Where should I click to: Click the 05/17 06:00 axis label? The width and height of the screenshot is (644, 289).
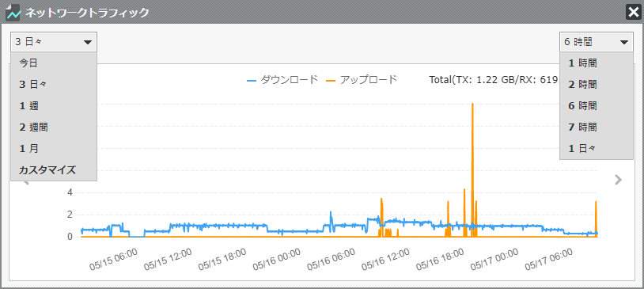pos(549,260)
